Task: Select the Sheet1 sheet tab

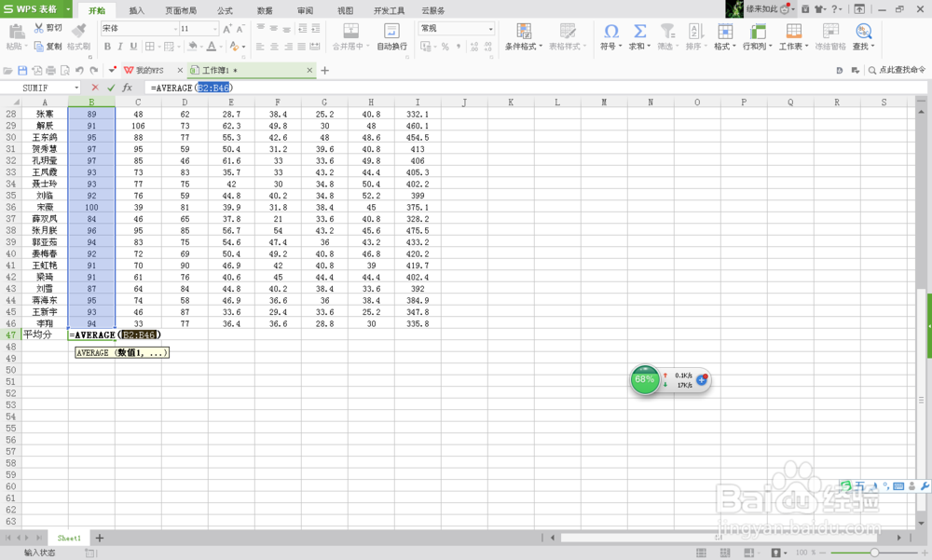Action: click(69, 538)
